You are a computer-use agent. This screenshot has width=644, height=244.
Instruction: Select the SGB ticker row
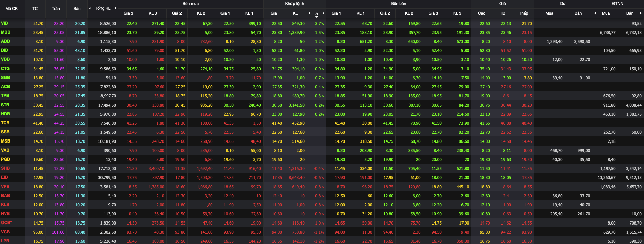[x=5, y=78]
